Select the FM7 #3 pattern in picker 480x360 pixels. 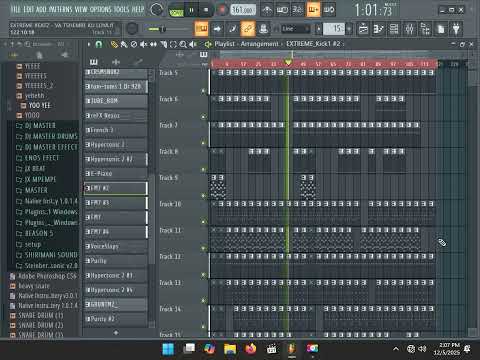[116, 203]
